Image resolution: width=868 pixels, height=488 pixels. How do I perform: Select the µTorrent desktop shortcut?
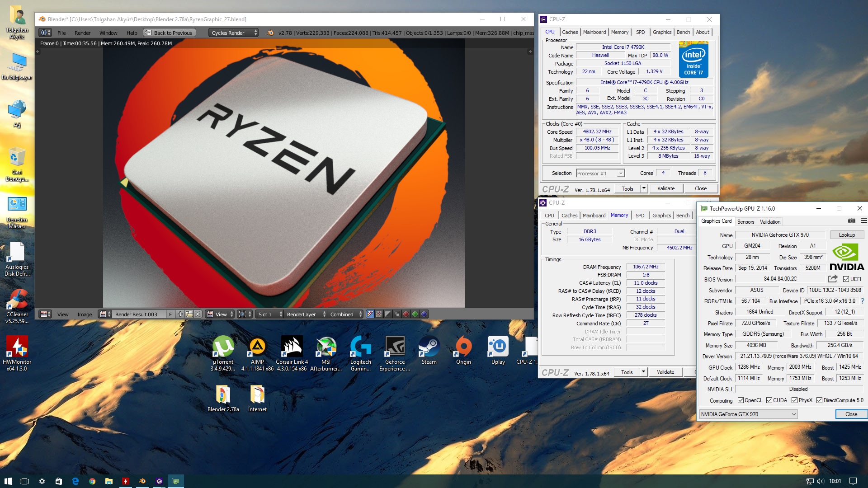click(x=223, y=353)
